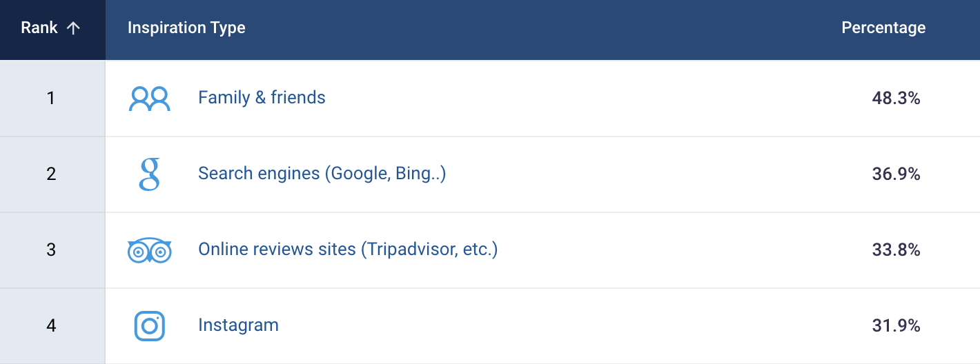Sort by Percentage column header

coord(883,28)
